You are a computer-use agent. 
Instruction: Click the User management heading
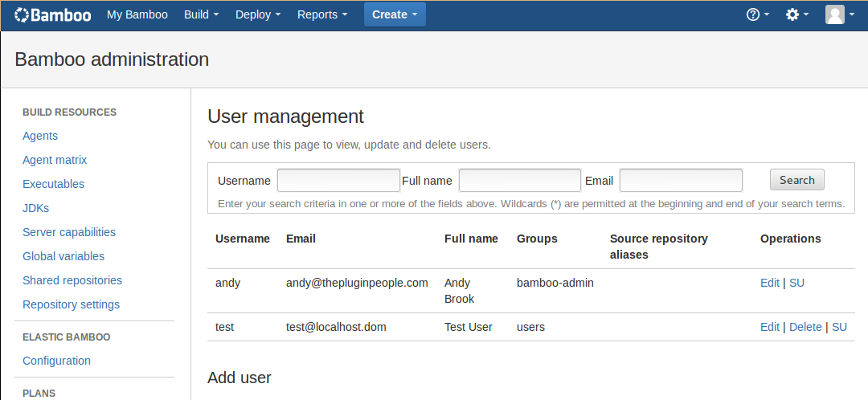point(285,116)
